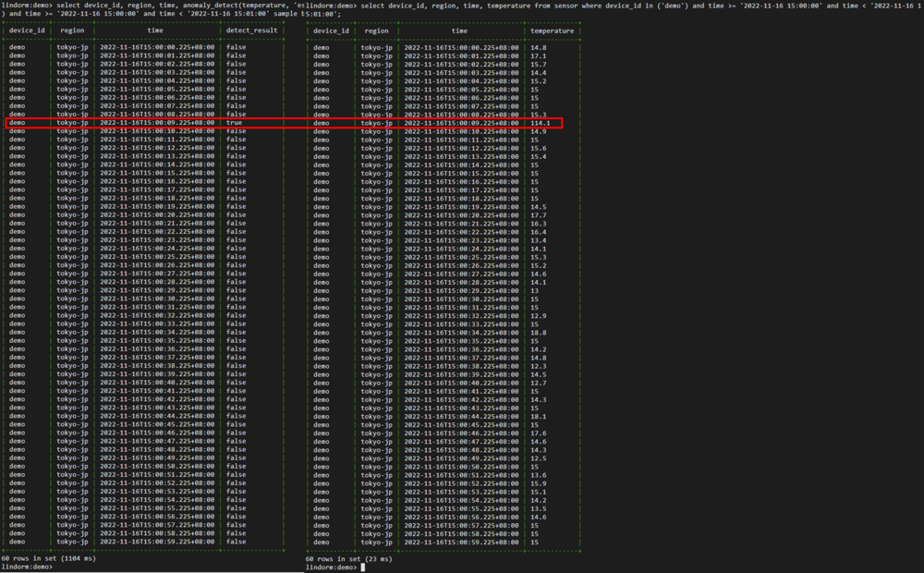924x573 pixels.
Task: Select the highlighted 'true' detect result
Action: [235, 123]
